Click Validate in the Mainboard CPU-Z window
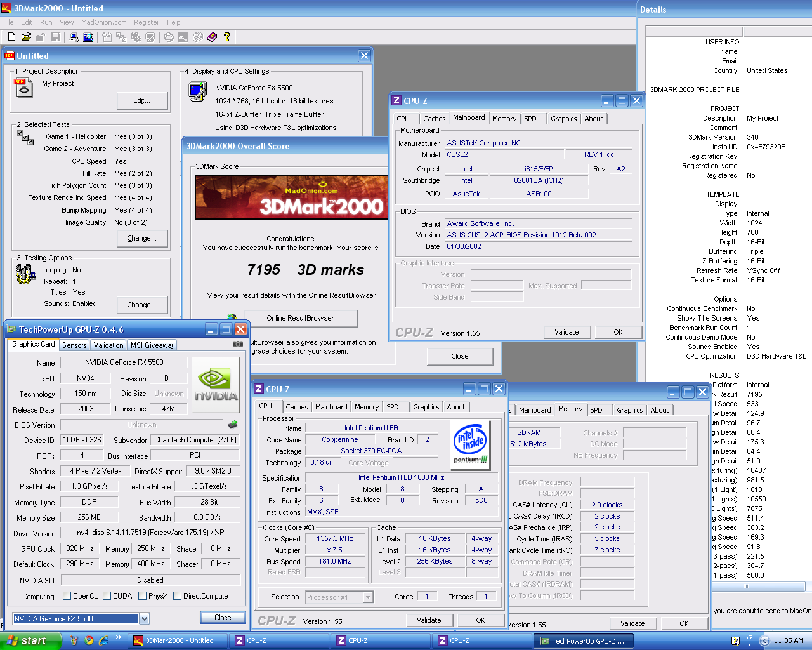This screenshot has width=812, height=650. 566,332
